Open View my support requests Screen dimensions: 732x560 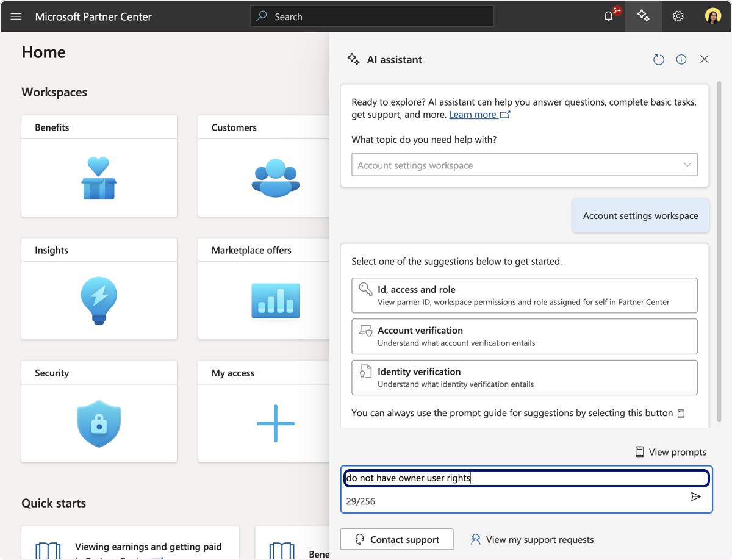[532, 539]
